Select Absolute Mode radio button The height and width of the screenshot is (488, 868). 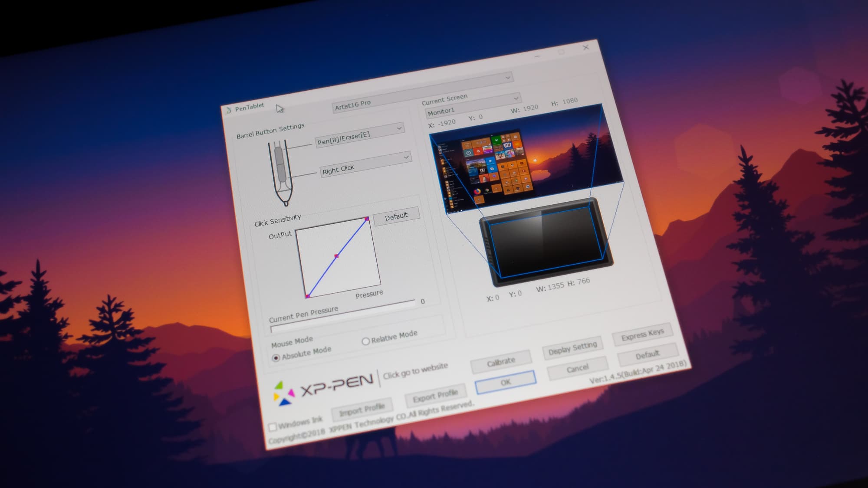point(276,358)
